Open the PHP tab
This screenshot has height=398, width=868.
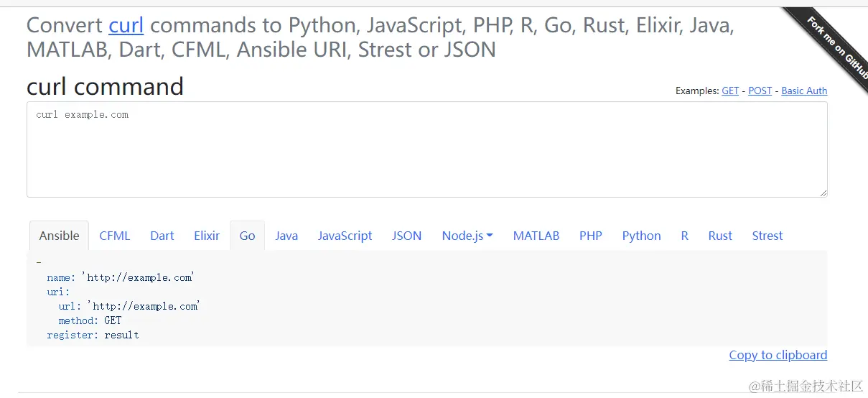coord(591,236)
